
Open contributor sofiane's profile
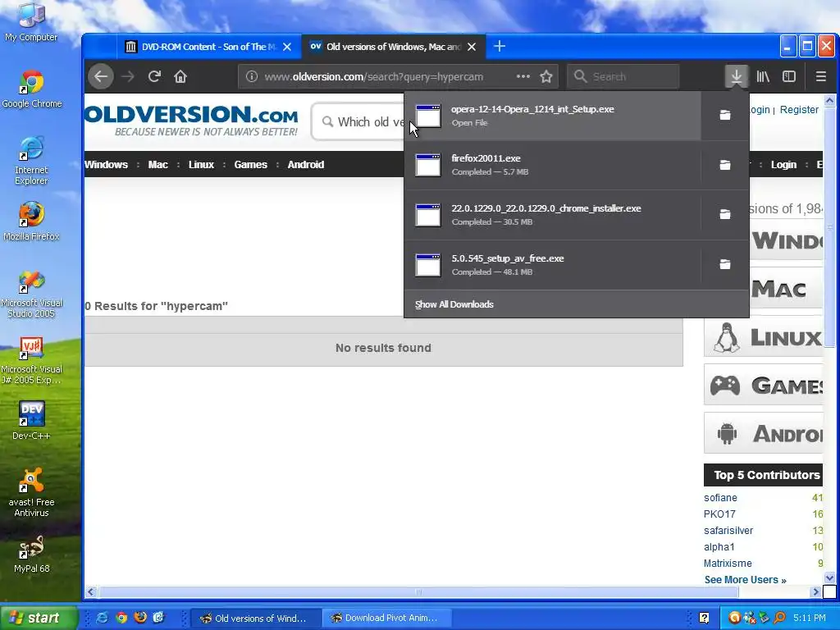pos(720,498)
